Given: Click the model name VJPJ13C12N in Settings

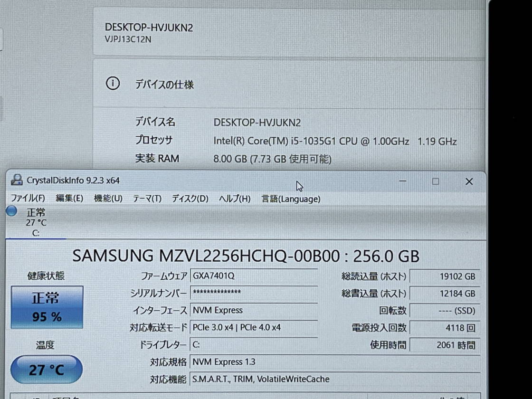Looking at the screenshot, I should click(128, 39).
